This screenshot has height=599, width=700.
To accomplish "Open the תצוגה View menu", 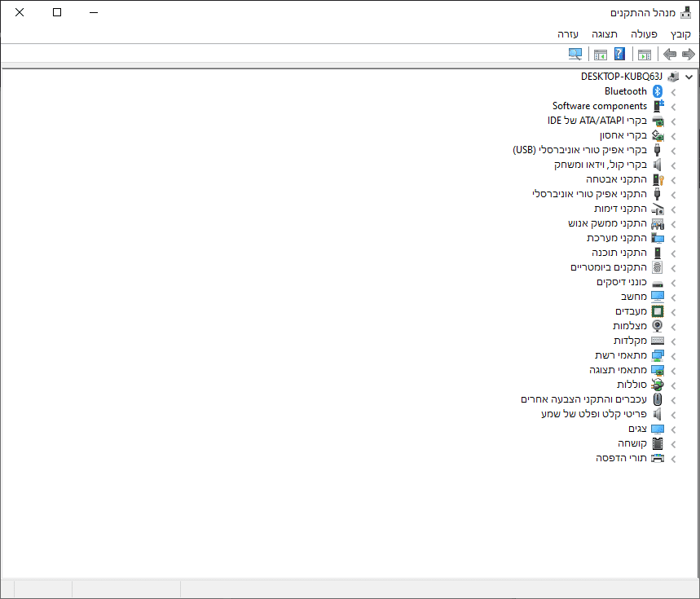I will pos(605,34).
